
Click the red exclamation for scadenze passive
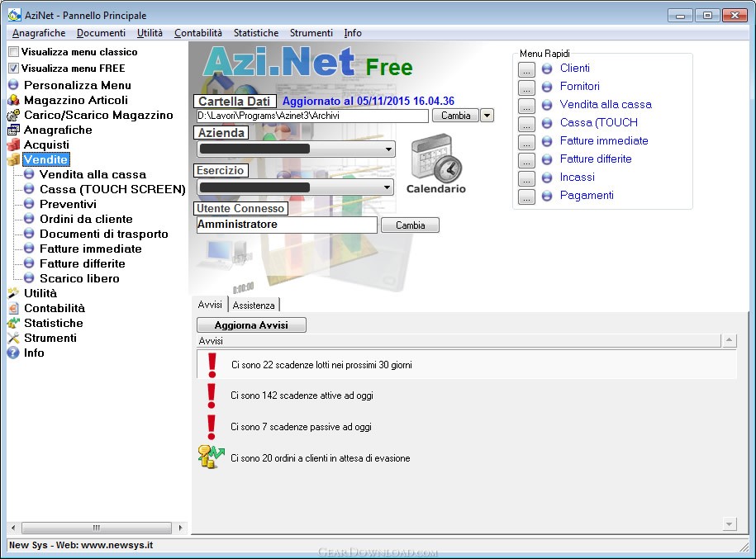tap(212, 427)
